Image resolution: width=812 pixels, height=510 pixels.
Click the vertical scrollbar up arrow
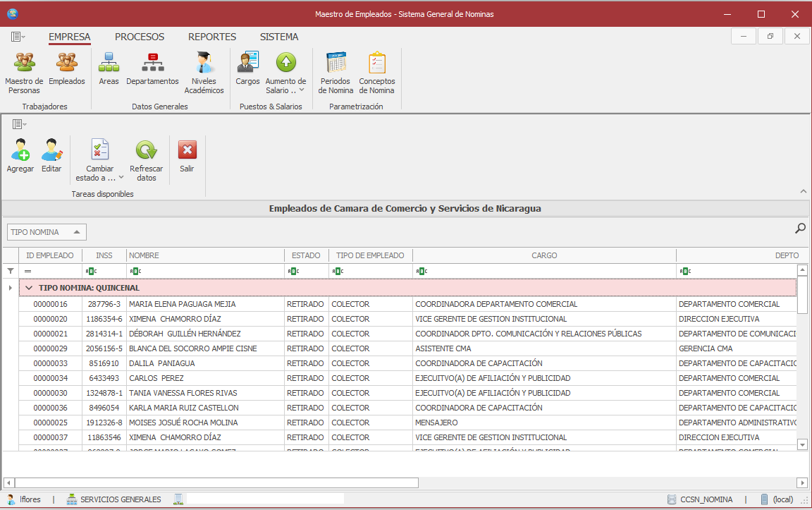point(802,269)
